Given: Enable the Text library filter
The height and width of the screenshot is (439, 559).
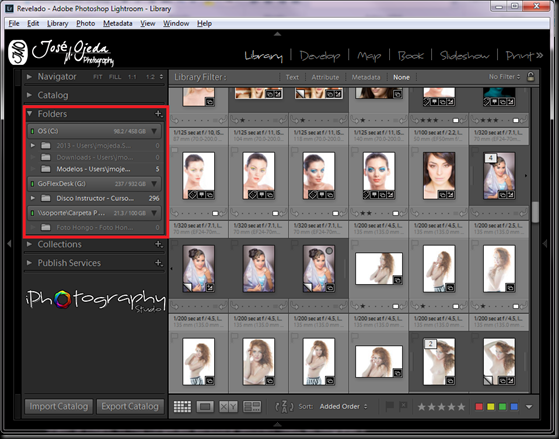Looking at the screenshot, I should point(292,77).
